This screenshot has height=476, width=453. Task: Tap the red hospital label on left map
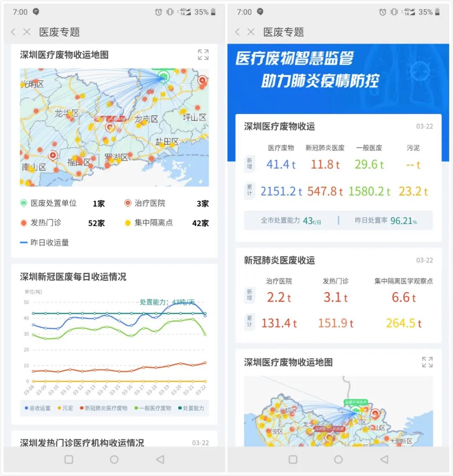tap(110, 119)
